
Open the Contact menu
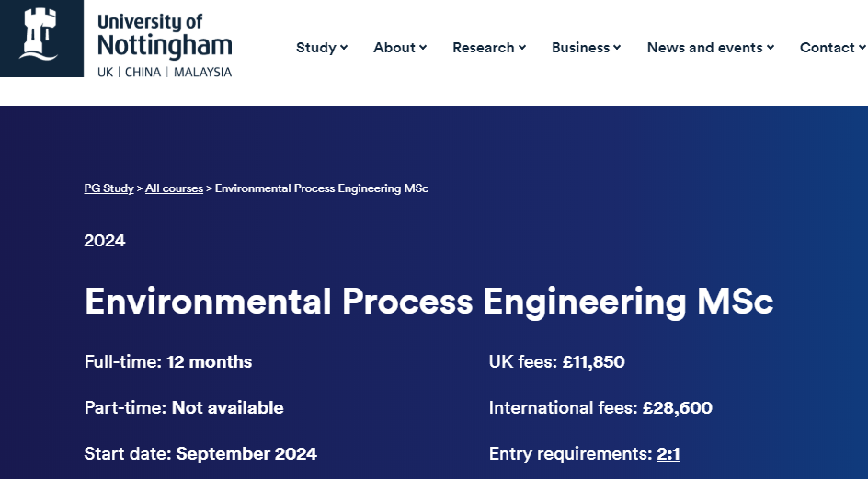832,48
